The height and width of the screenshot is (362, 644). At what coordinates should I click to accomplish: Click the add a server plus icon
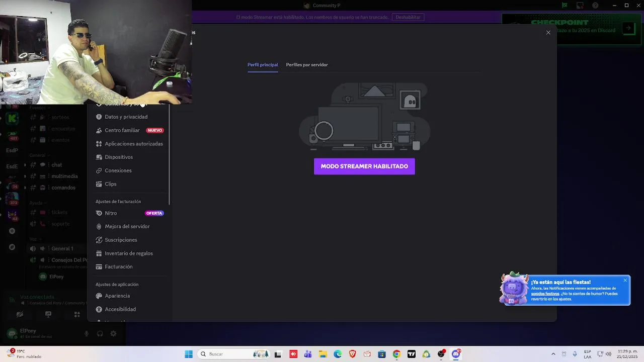click(12, 231)
